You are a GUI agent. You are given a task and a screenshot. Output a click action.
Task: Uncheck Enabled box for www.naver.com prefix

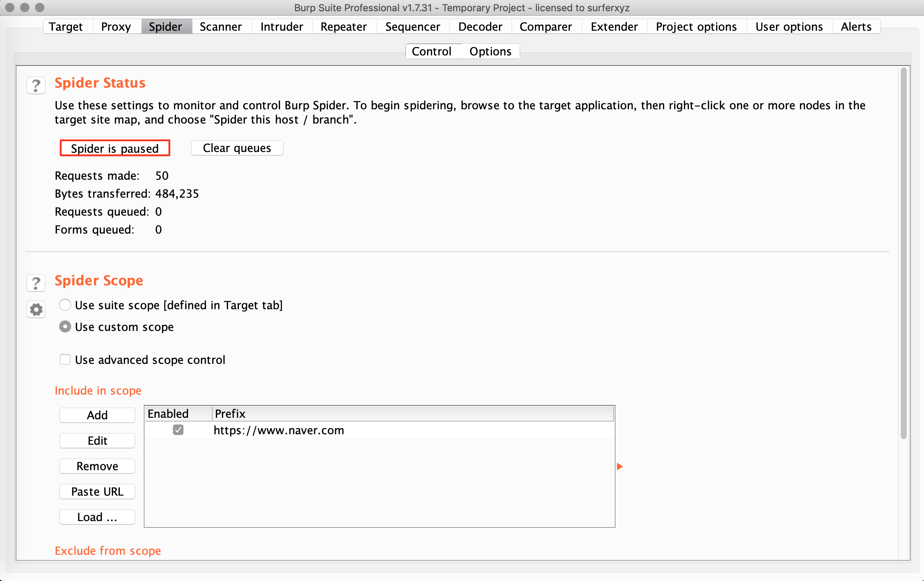(x=178, y=430)
